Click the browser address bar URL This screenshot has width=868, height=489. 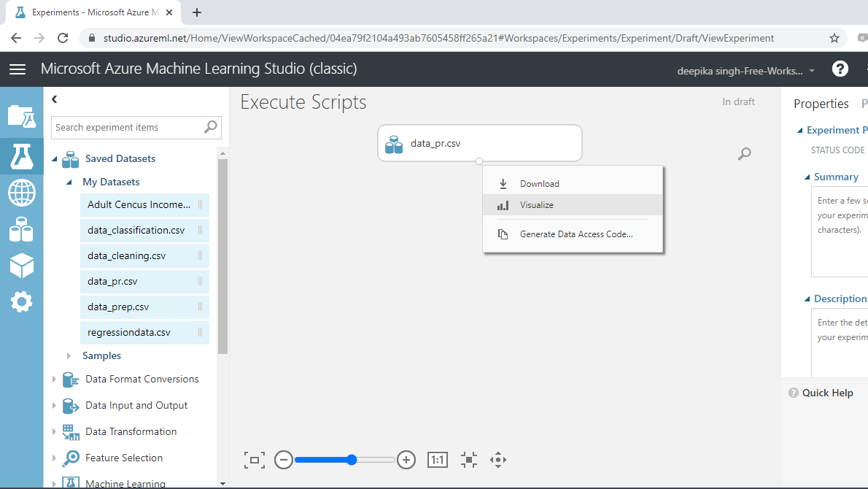(438, 38)
